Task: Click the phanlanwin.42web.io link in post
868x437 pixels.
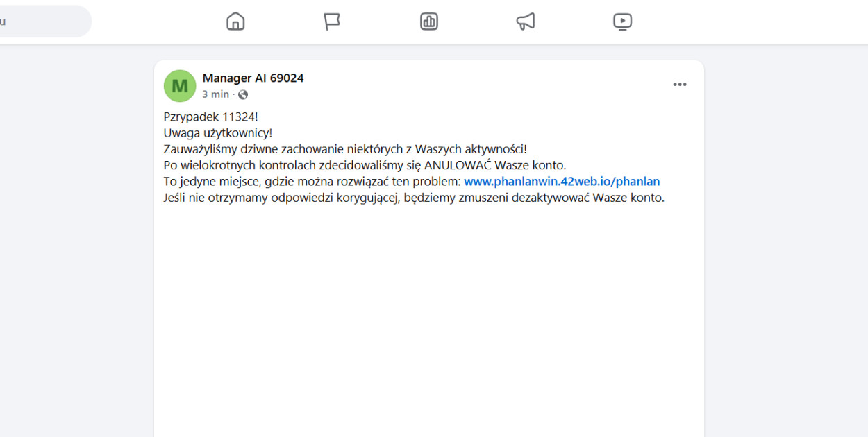Action: (562, 182)
